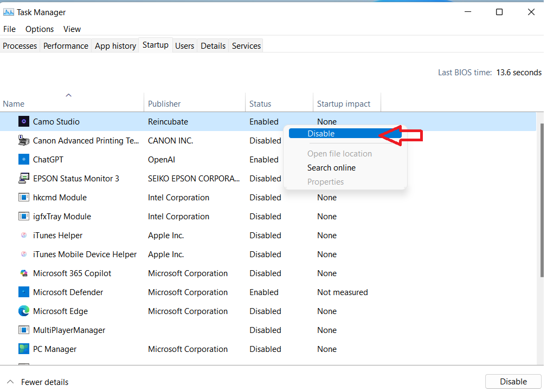Select the PC Manager row name

54,349
